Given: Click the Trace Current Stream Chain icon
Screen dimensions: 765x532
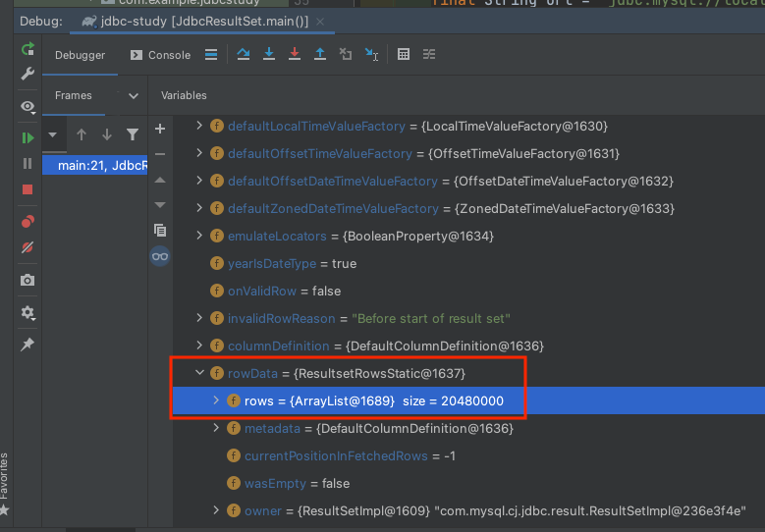Looking at the screenshot, I should click(x=429, y=54).
